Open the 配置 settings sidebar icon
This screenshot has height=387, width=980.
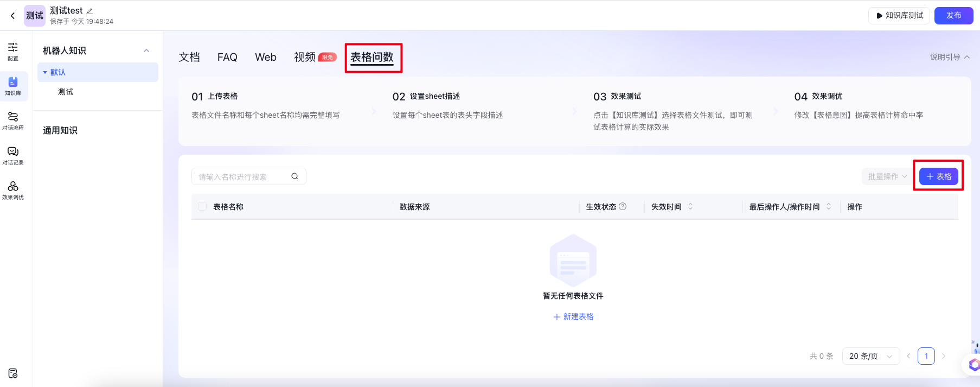tap(13, 51)
